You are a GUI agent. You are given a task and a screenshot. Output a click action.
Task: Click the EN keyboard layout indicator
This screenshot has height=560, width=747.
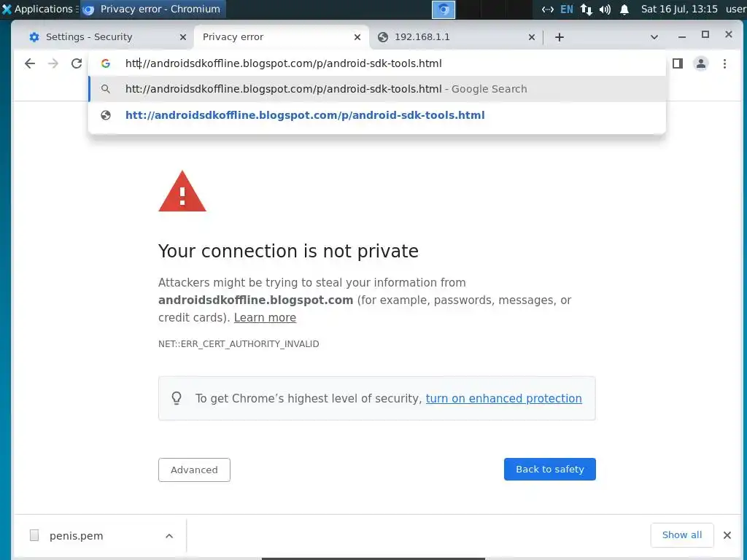[566, 9]
